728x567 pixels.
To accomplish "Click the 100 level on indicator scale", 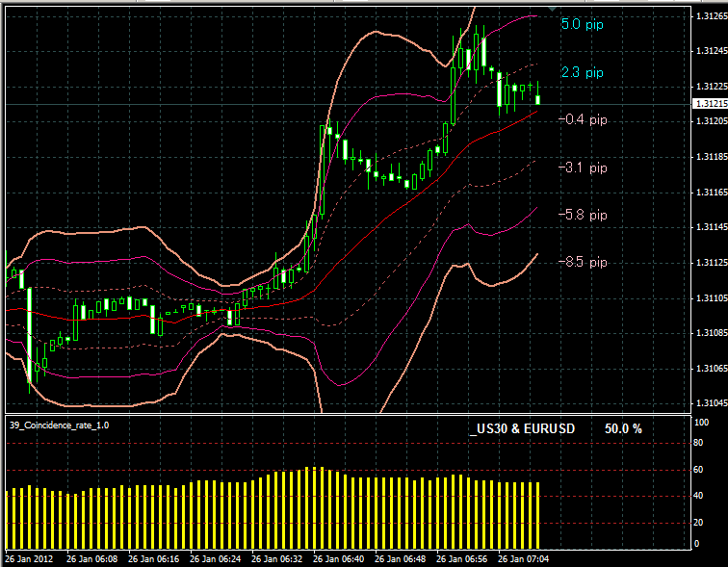I will (x=702, y=423).
